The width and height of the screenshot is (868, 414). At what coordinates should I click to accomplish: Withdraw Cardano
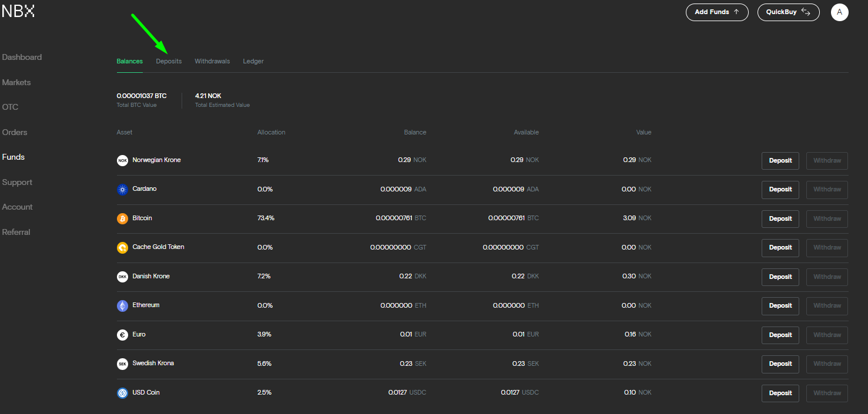click(x=827, y=190)
